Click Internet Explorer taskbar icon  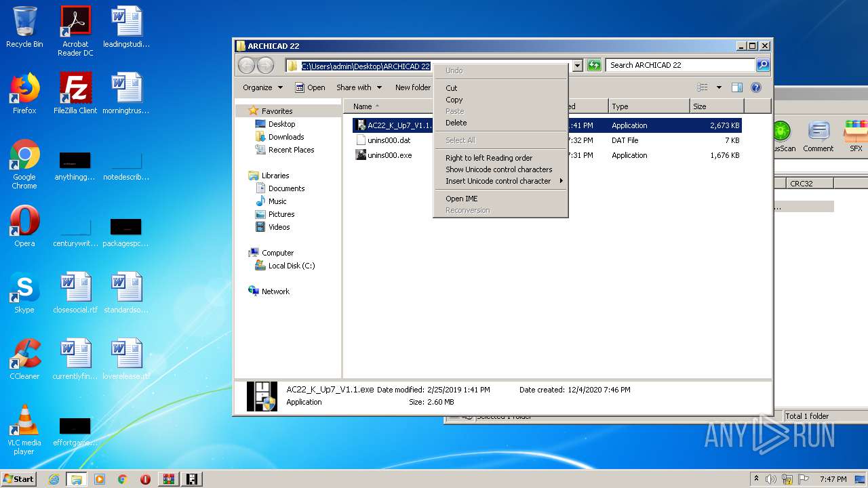[54, 479]
